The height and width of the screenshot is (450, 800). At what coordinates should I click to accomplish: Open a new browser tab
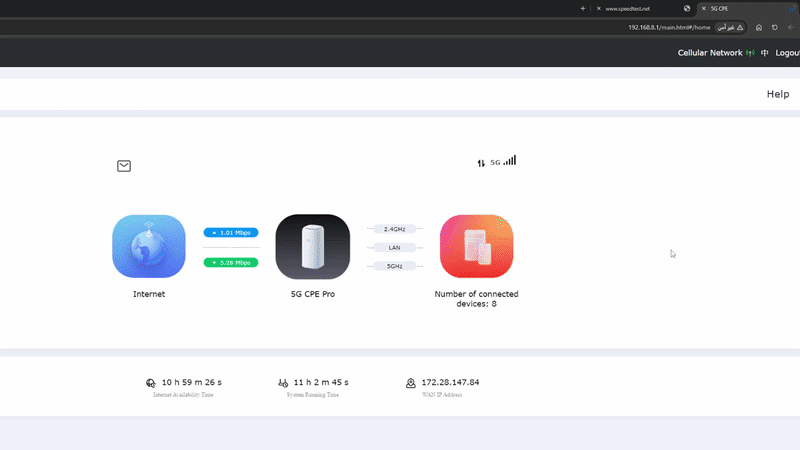(x=583, y=9)
